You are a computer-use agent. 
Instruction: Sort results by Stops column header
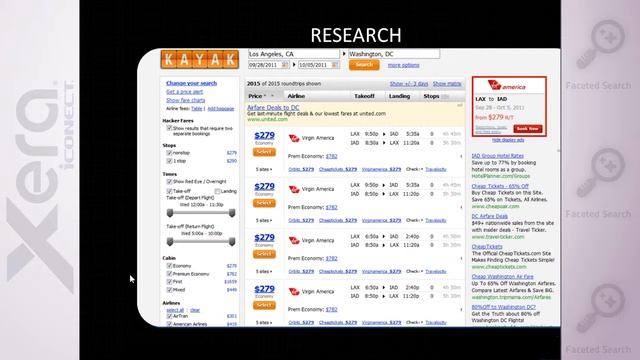431,96
